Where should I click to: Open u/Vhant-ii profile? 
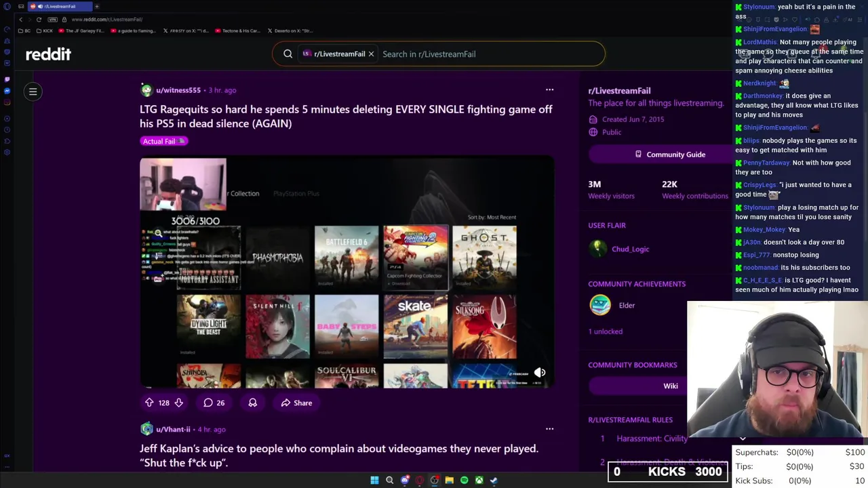point(173,429)
